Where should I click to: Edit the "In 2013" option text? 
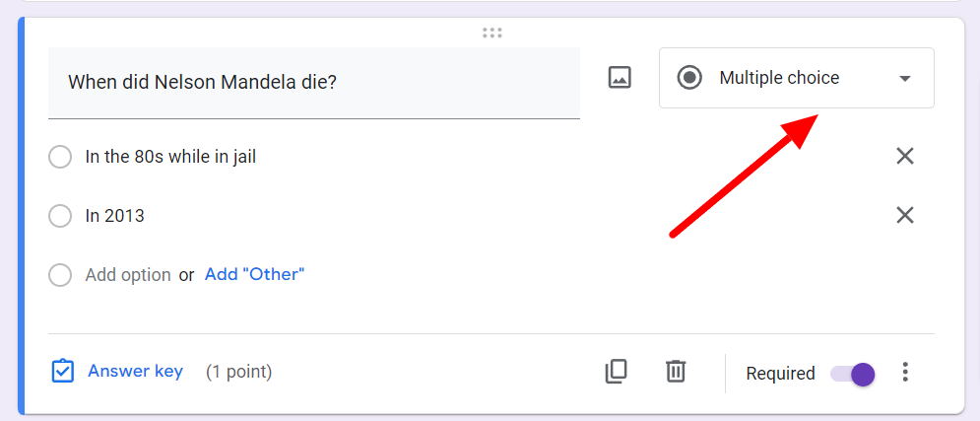115,216
